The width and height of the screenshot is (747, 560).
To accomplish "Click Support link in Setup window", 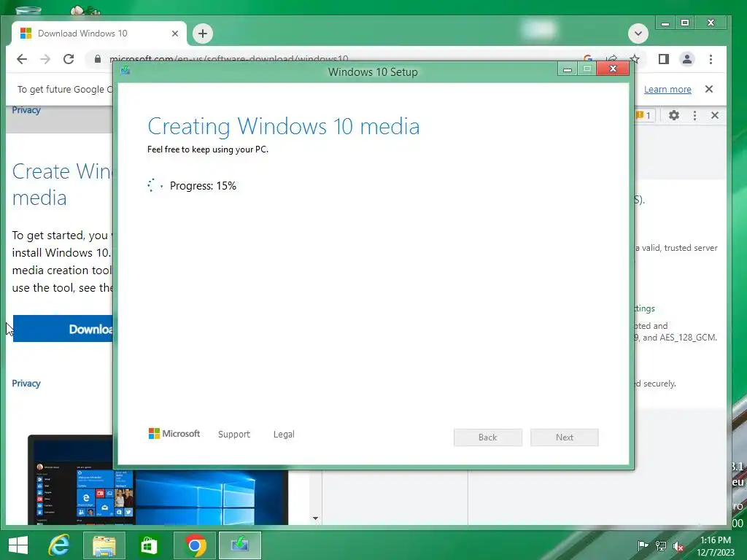I will coord(234,435).
